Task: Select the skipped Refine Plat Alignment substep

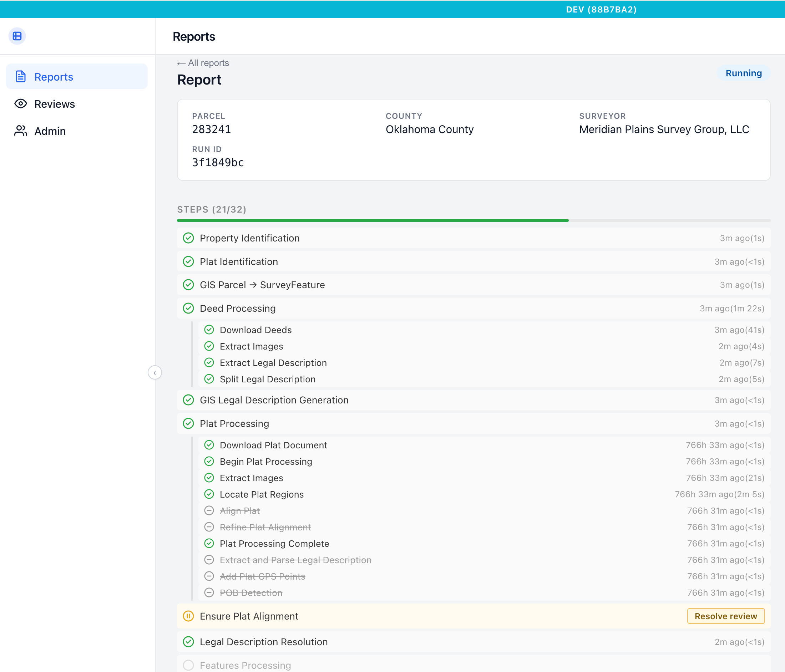Action: 484,527
